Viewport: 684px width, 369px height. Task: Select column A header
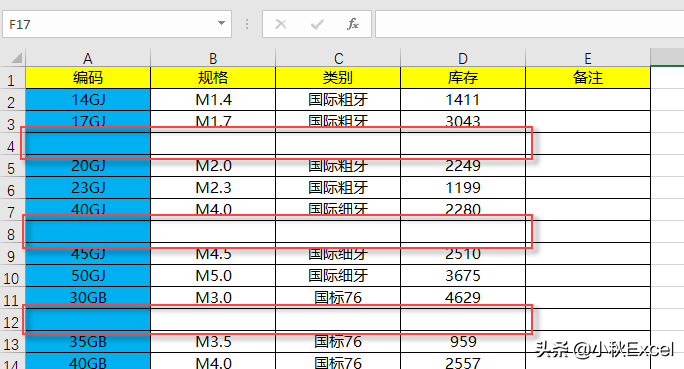click(x=88, y=58)
